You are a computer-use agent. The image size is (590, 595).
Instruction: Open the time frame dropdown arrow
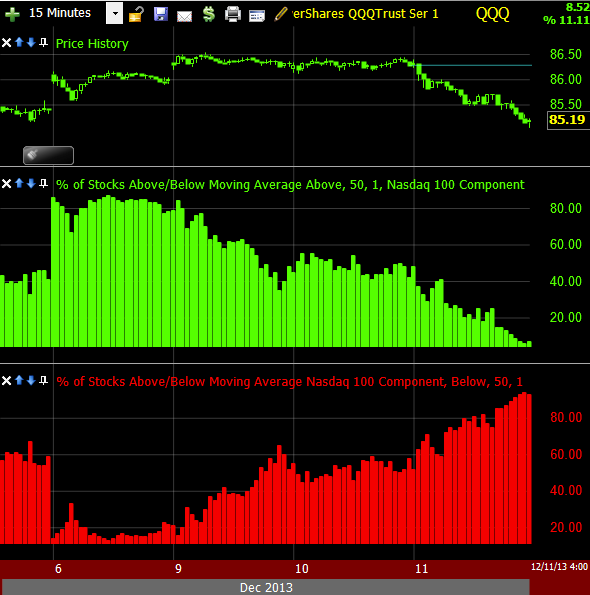pos(114,13)
